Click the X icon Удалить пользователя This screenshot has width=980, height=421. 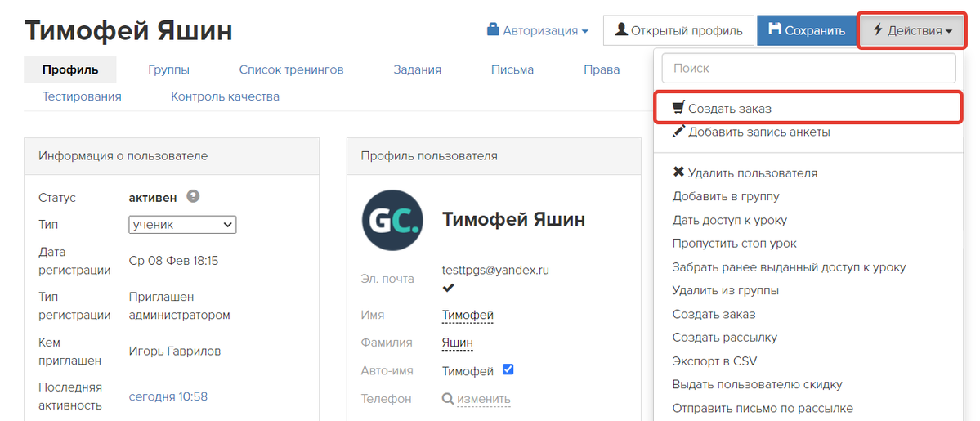(678, 172)
